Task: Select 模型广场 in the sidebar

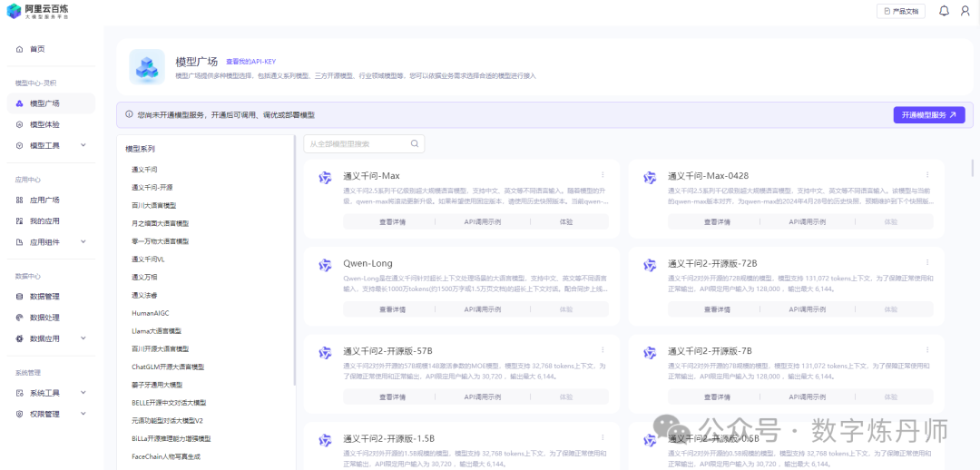Action: point(51,103)
